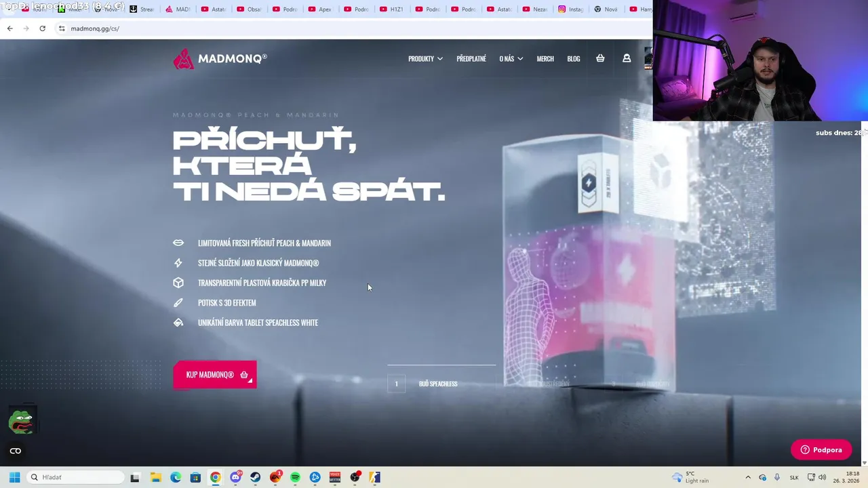Screen dimensions: 868x488
Task: Open Microsoft Edge from the taskbar
Action: (x=176, y=477)
